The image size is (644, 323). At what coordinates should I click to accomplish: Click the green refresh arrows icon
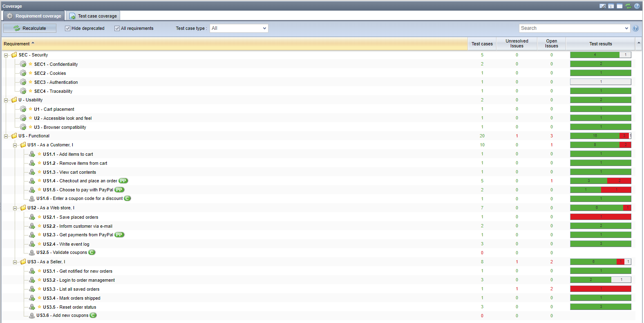628,6
